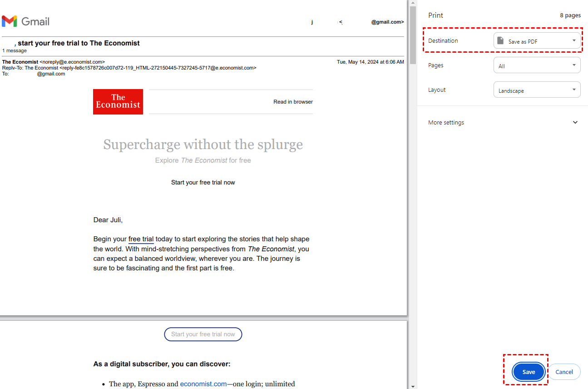Open the Pages dropdown set to All

point(537,65)
